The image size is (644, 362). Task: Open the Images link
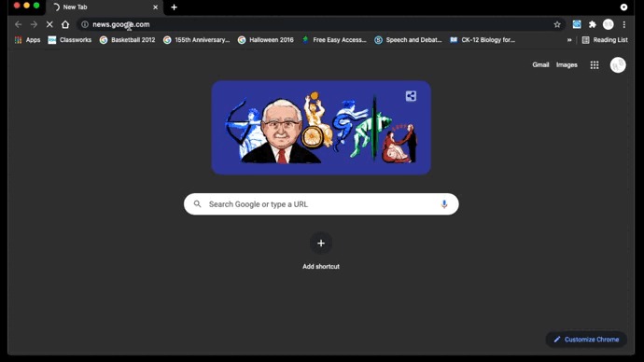567,65
